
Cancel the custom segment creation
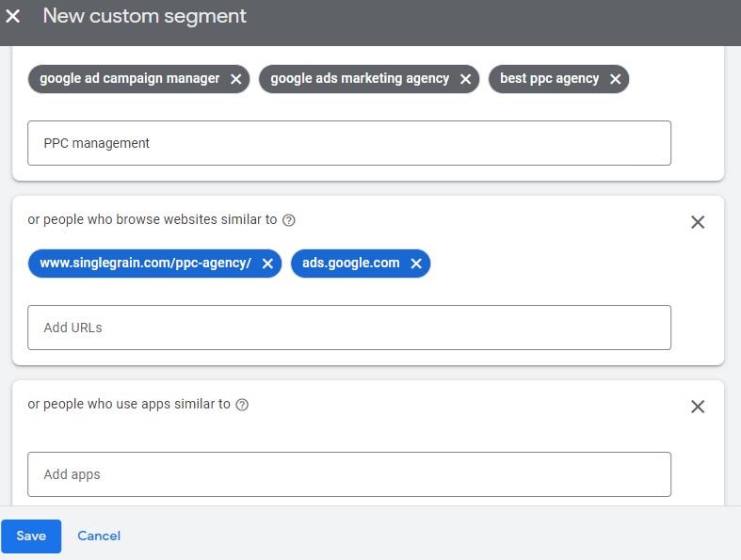[99, 536]
